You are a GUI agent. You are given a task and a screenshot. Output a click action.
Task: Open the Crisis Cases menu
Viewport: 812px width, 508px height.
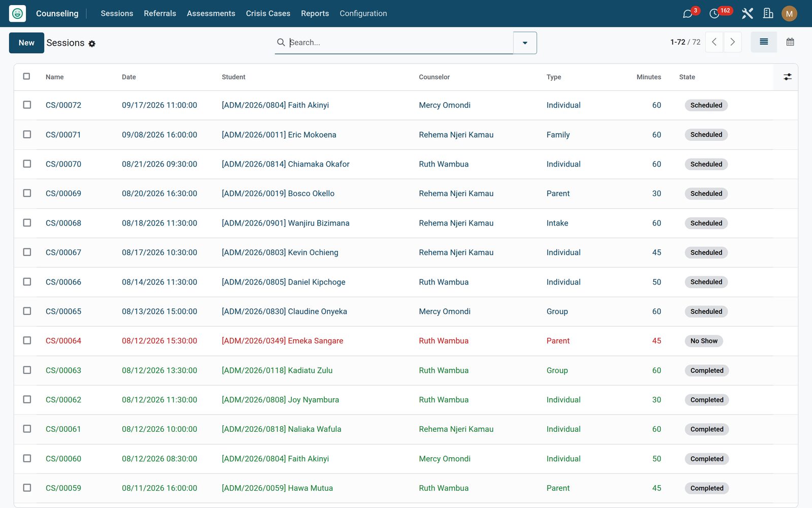pos(268,14)
